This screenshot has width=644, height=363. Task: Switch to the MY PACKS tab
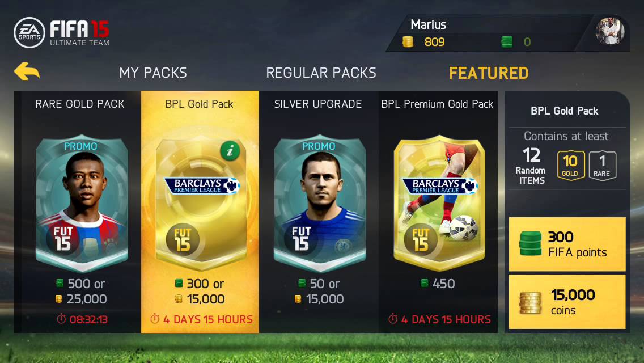[x=153, y=73]
